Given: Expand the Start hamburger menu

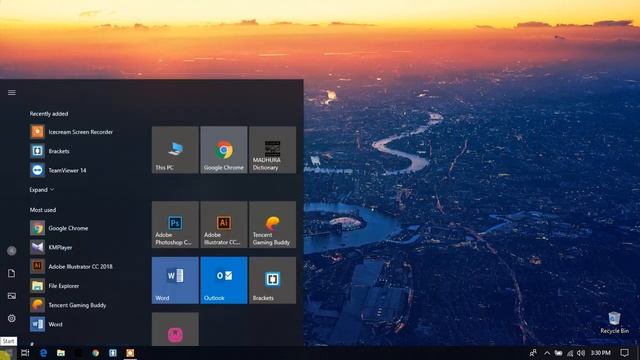Looking at the screenshot, I should 12,93.
